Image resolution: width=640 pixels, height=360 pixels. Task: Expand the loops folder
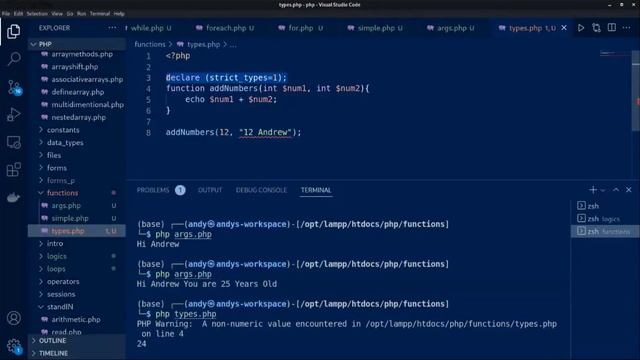tap(77, 269)
